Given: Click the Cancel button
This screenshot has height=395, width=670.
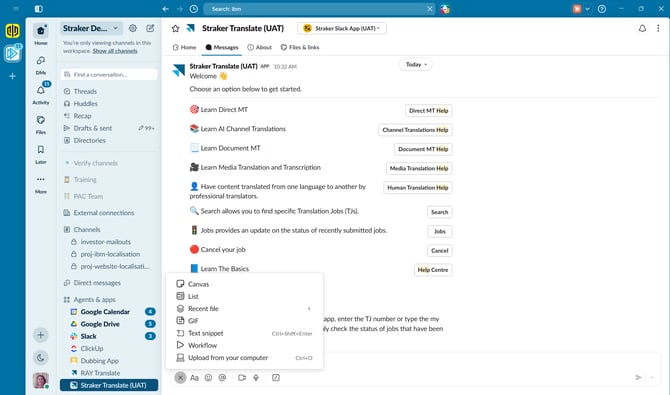Looking at the screenshot, I should (439, 251).
